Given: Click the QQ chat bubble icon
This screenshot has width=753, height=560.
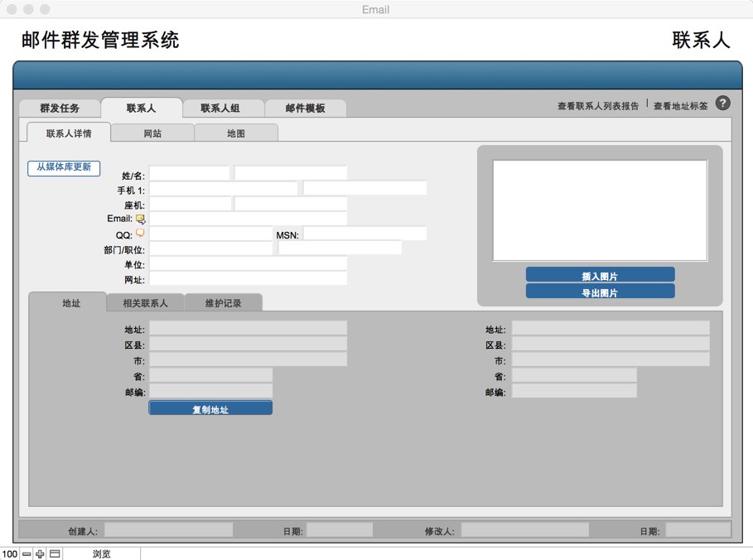Looking at the screenshot, I should click(x=140, y=234).
